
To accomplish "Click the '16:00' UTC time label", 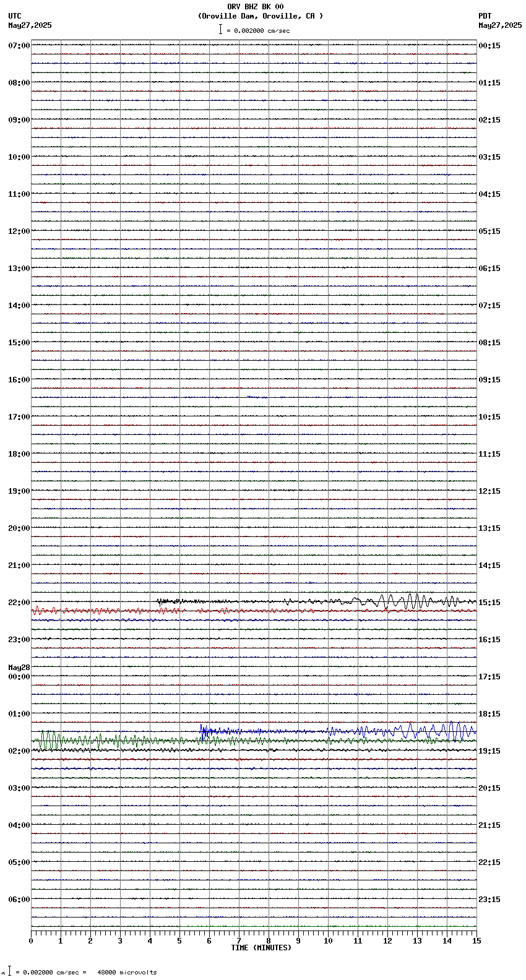I will click(x=19, y=380).
